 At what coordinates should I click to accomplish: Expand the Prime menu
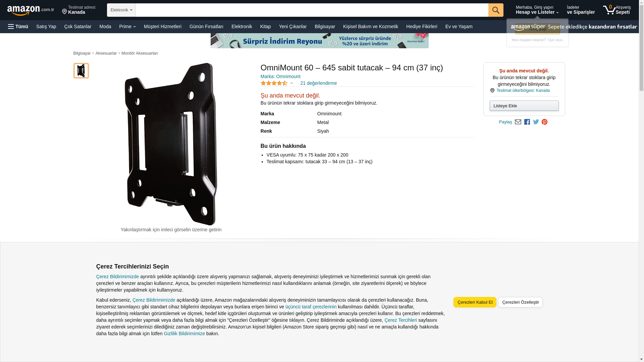click(x=127, y=26)
